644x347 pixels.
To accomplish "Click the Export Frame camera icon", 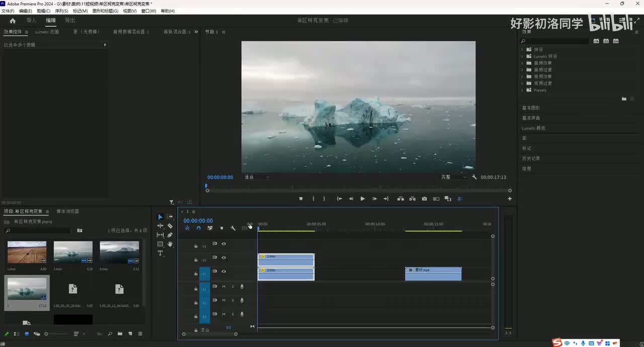I will tap(424, 199).
